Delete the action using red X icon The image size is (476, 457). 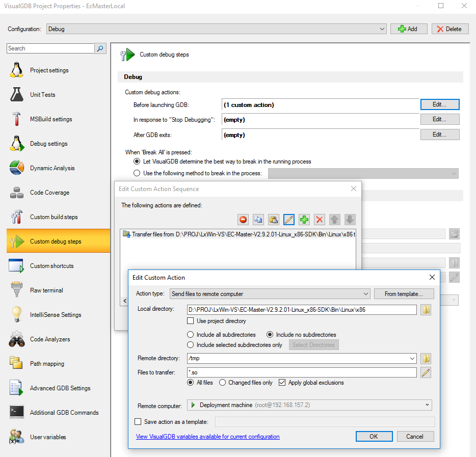319,220
